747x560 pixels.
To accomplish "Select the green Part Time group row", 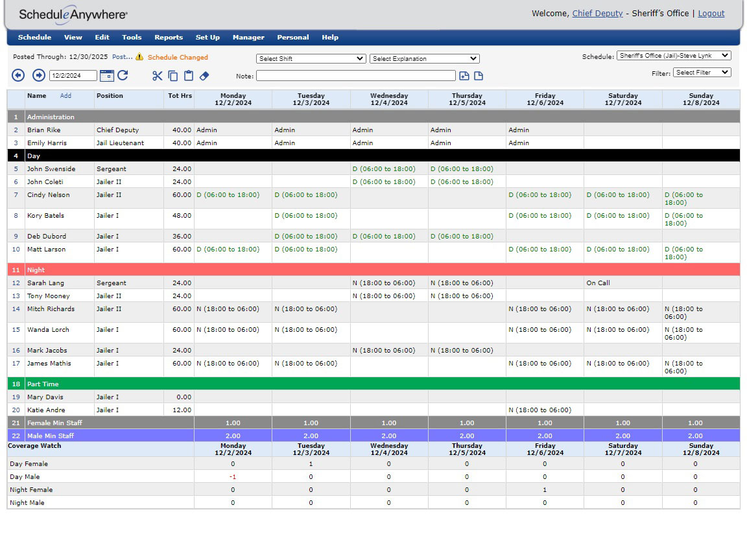I will (373, 384).
